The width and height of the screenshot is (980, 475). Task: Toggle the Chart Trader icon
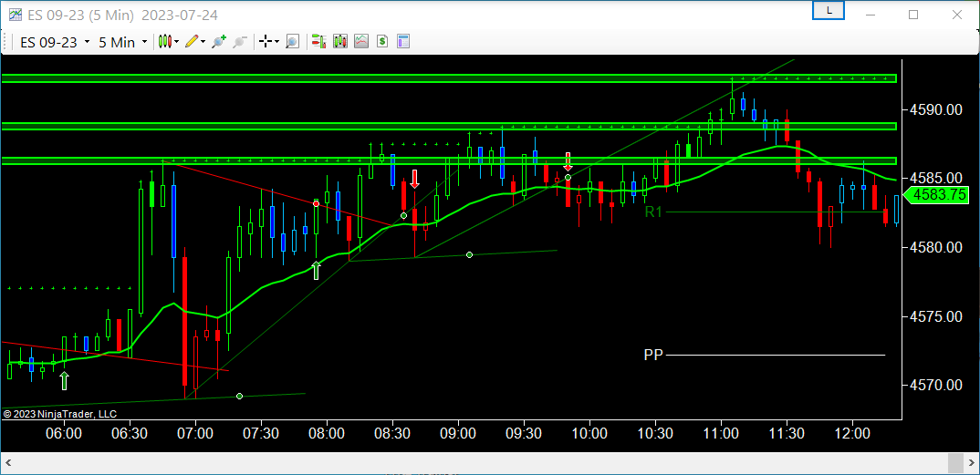[318, 42]
